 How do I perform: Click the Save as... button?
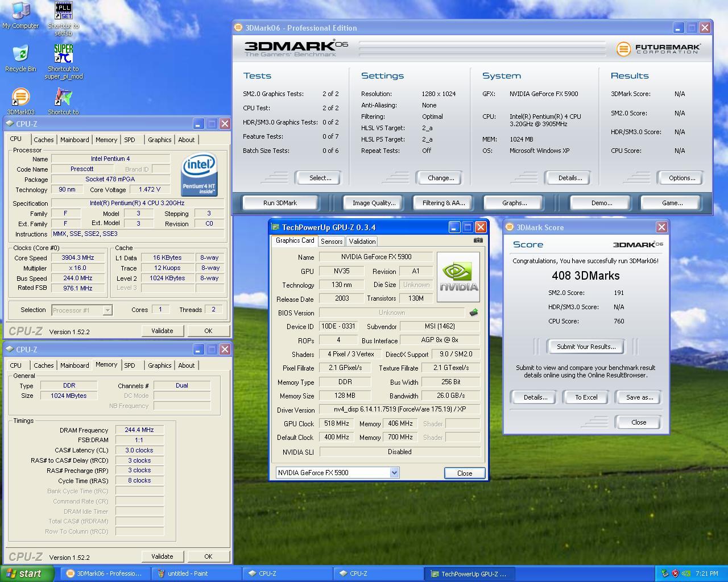coord(639,397)
